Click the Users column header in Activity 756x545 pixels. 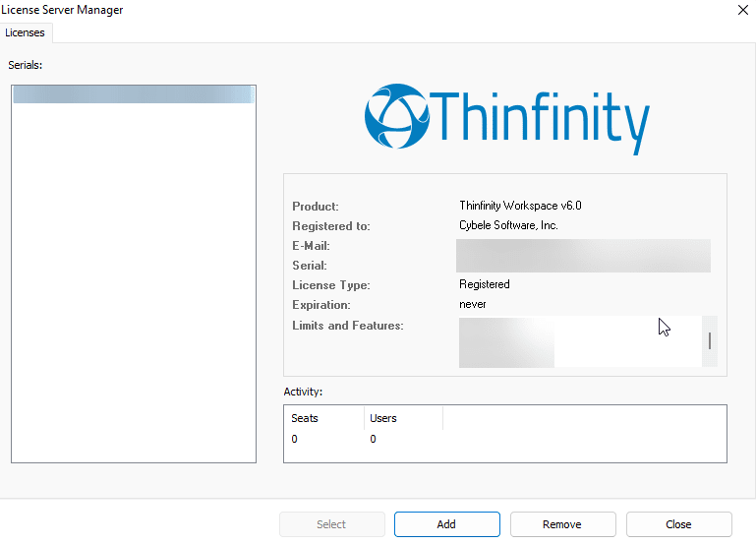(403, 418)
